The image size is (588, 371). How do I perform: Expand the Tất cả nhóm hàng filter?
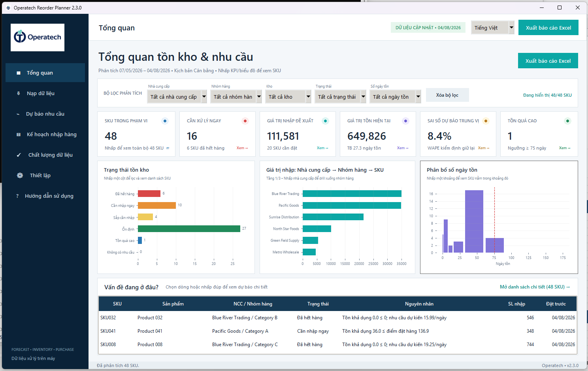(x=236, y=97)
